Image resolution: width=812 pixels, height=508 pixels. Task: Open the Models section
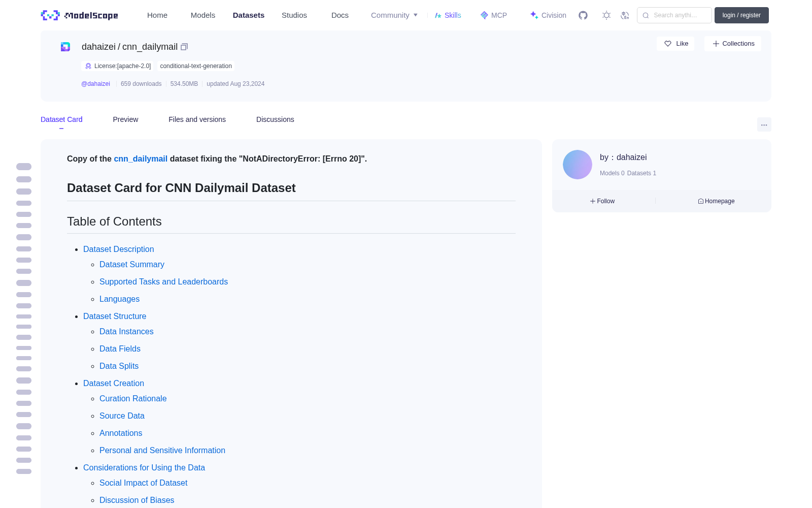pyautogui.click(x=203, y=15)
